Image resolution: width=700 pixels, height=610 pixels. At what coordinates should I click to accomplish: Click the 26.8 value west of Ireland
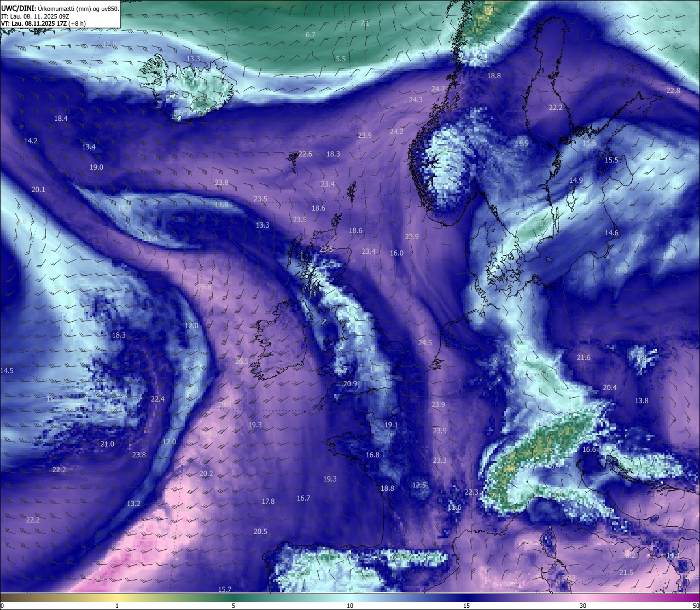coord(205,287)
